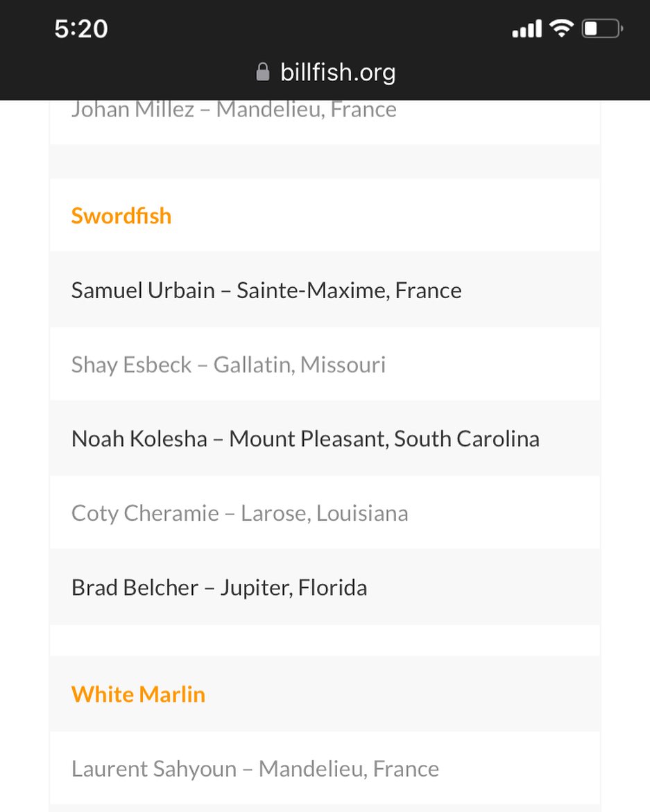Select Coty Cheramie – Larose, Louisiana entry
The width and height of the screenshot is (650, 812).
(239, 513)
